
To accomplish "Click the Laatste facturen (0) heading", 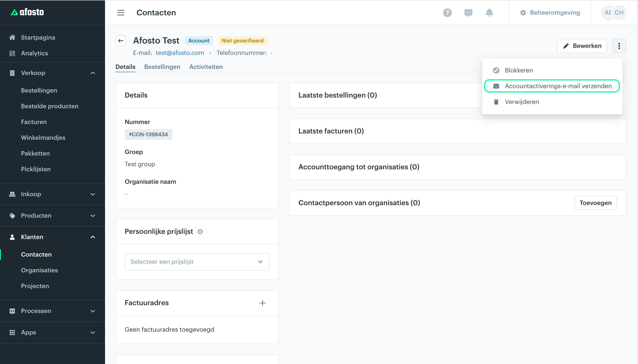I will [x=331, y=131].
